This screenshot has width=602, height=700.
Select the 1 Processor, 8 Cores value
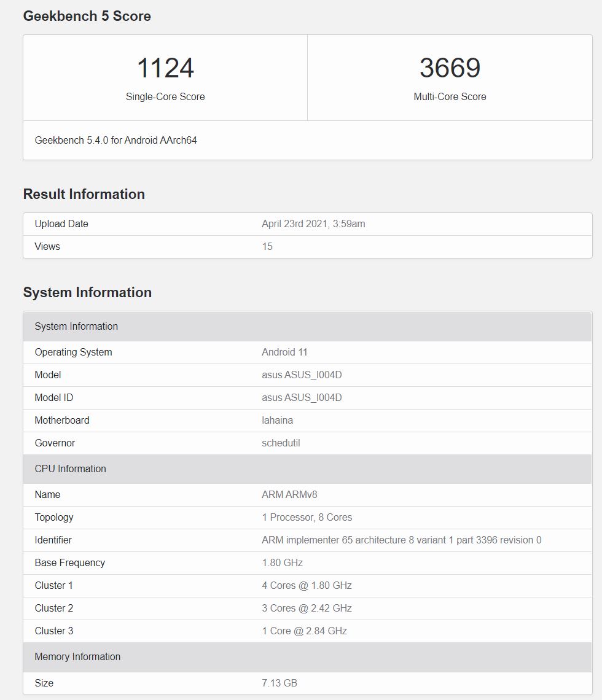(x=307, y=518)
